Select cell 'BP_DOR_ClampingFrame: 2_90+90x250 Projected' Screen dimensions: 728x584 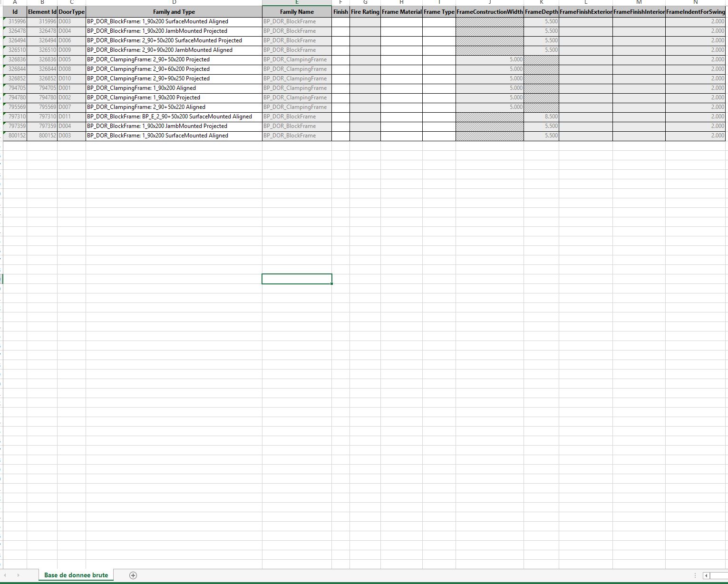[174, 78]
